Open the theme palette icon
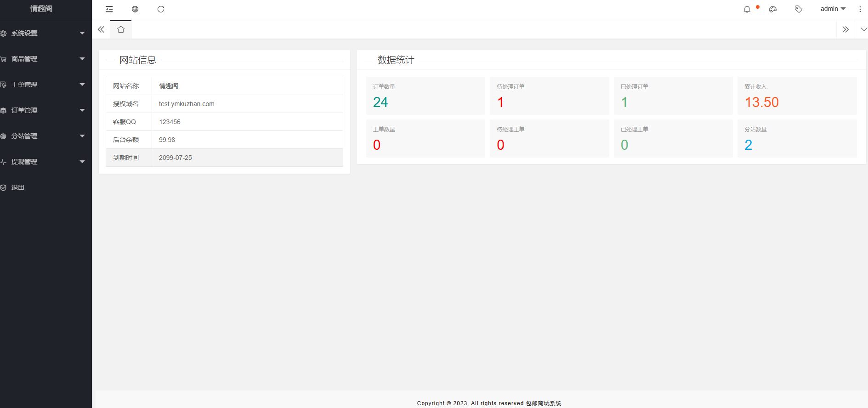 (773, 9)
